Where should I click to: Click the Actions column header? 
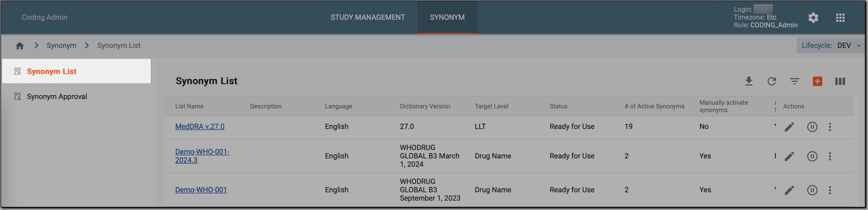coord(793,106)
